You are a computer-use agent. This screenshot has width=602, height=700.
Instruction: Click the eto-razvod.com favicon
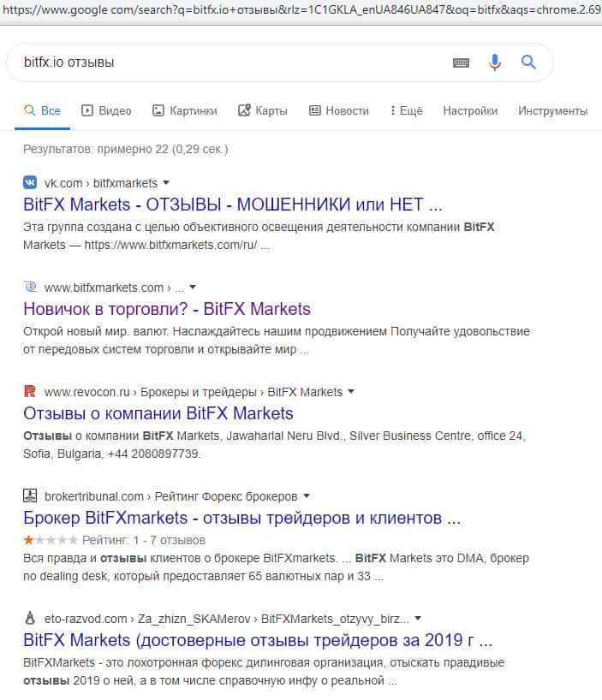pos(30,617)
